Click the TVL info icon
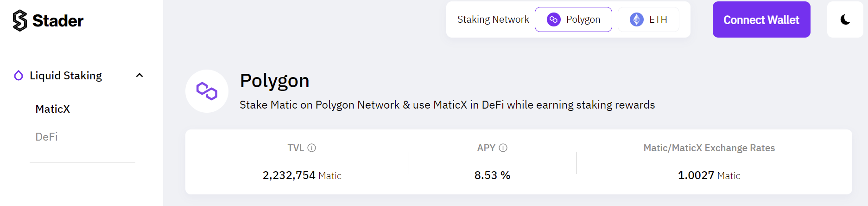Image resolution: width=868 pixels, height=206 pixels. [312, 148]
